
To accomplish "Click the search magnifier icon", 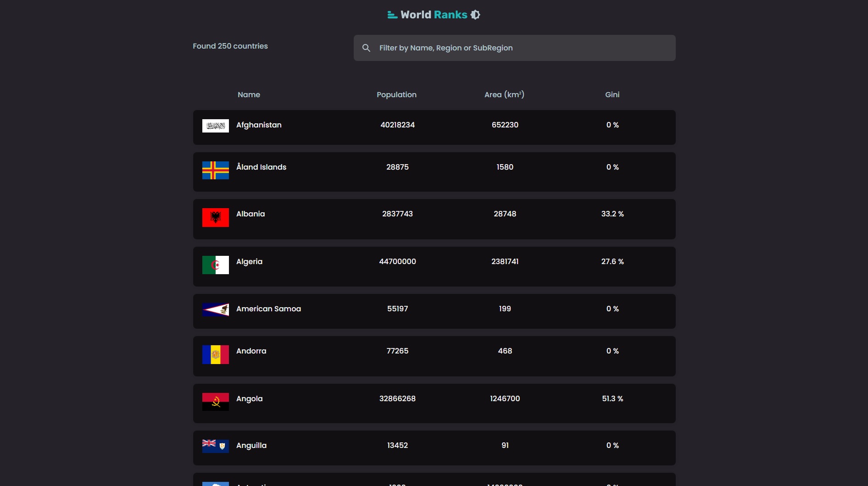I will point(366,48).
